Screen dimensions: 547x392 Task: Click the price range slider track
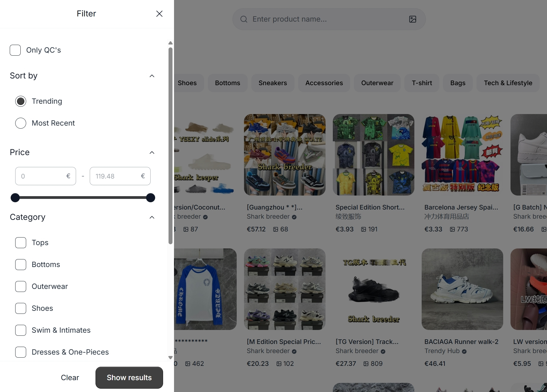tap(83, 198)
